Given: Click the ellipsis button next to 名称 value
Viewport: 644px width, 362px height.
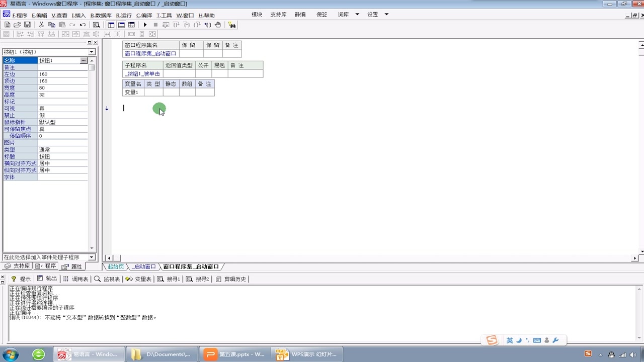Looking at the screenshot, I should coord(84,60).
